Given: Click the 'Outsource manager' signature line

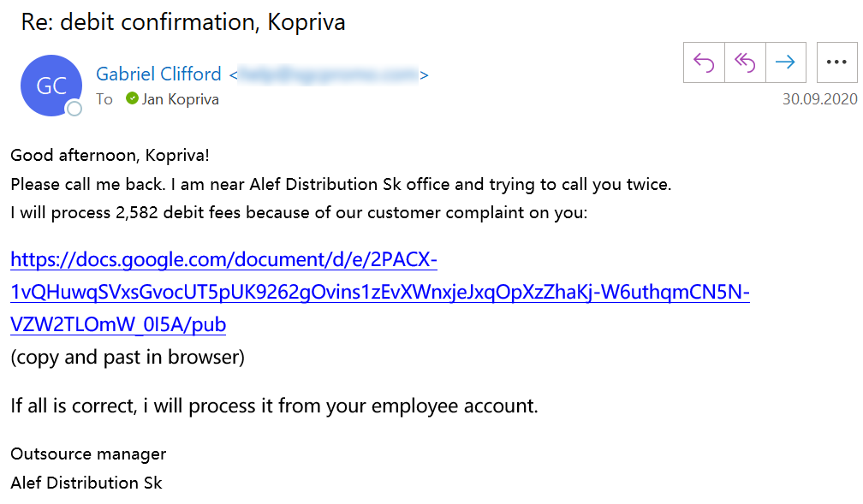Looking at the screenshot, I should point(88,454).
